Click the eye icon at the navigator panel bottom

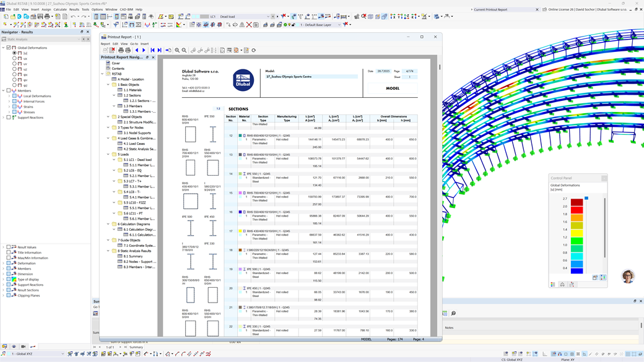pyautogui.click(x=14, y=347)
